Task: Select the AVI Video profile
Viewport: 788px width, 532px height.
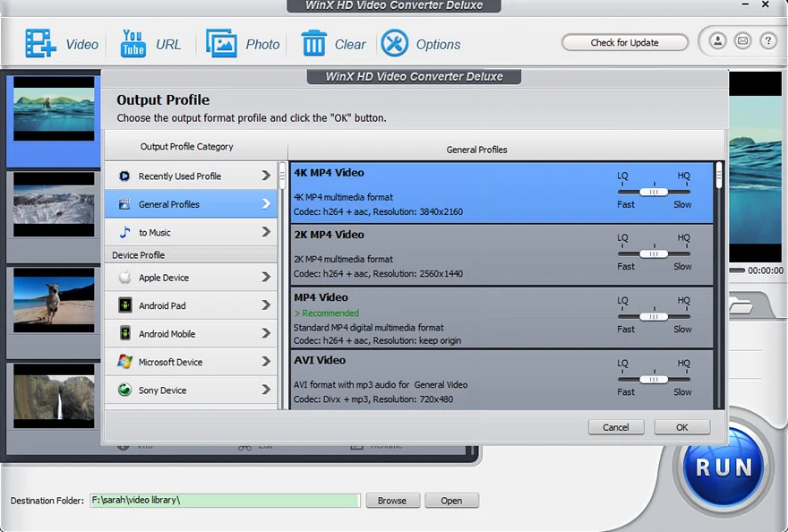Action: point(501,380)
